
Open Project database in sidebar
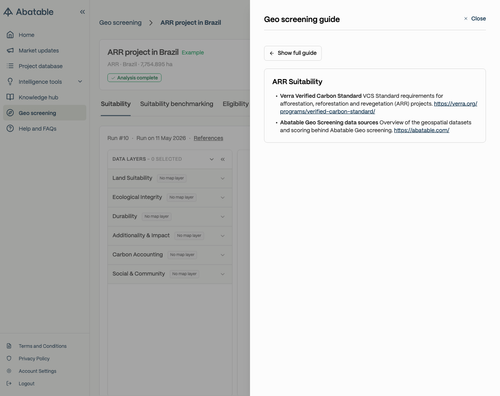pyautogui.click(x=45, y=66)
